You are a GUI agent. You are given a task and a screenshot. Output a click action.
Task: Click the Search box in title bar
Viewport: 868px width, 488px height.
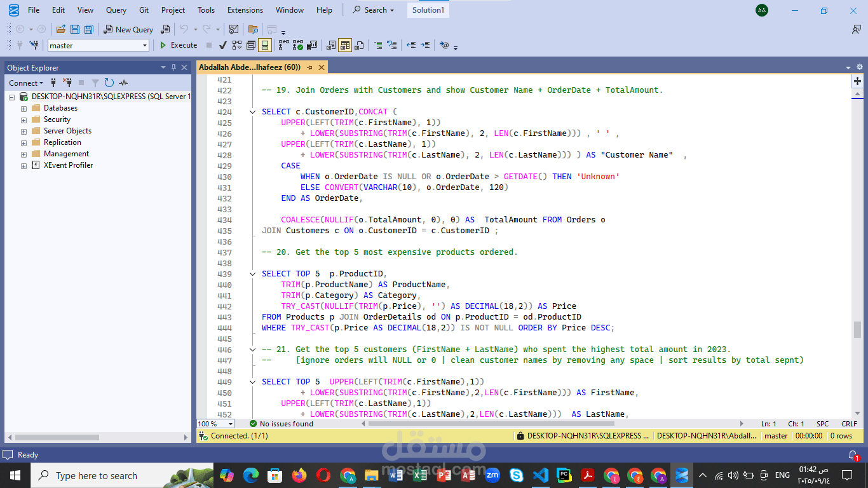pos(374,10)
